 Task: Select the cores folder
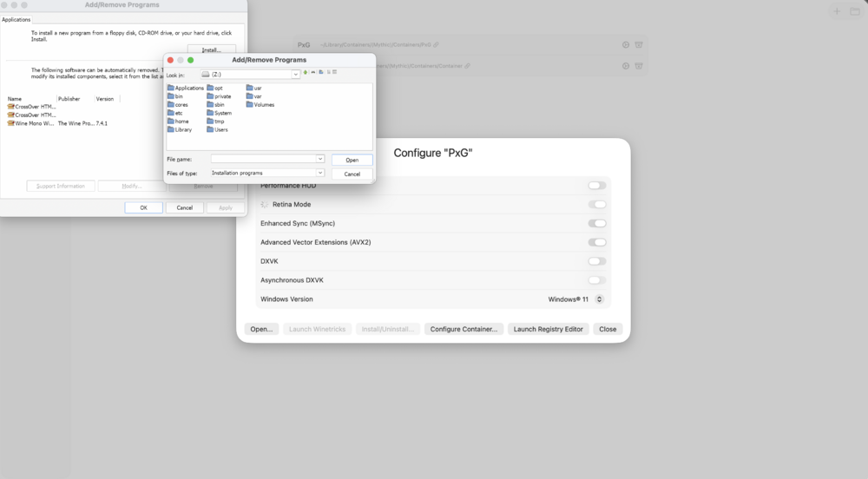pos(178,104)
